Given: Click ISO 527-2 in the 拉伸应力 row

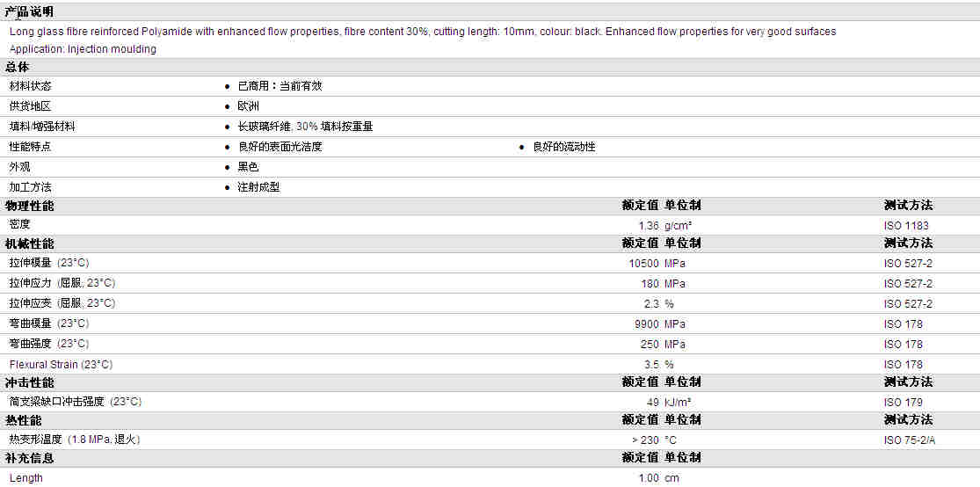Looking at the screenshot, I should click(909, 284).
